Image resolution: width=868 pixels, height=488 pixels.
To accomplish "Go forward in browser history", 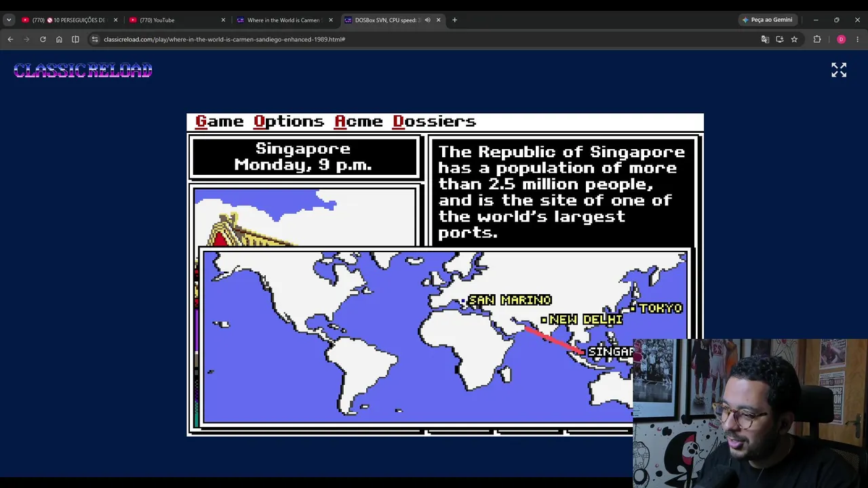I will click(x=26, y=39).
